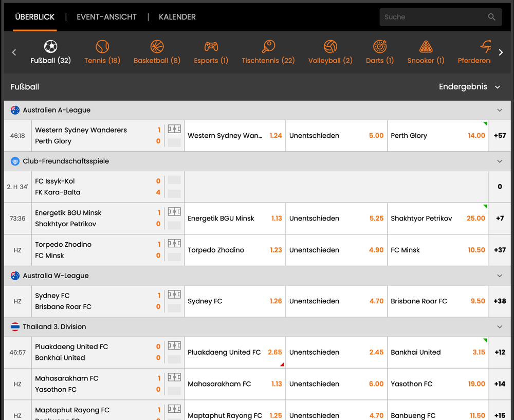Switch to the Kalender tab
The image size is (514, 420).
177,17
